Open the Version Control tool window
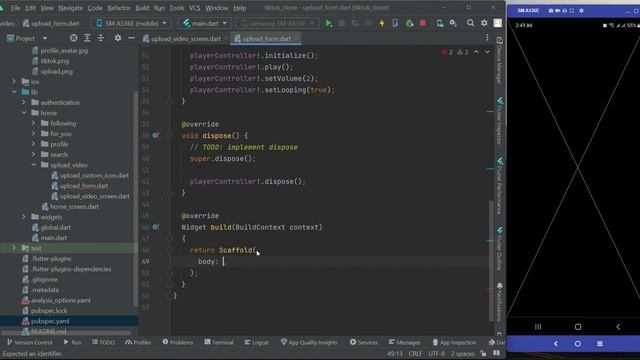The image size is (640, 360). (x=30, y=342)
